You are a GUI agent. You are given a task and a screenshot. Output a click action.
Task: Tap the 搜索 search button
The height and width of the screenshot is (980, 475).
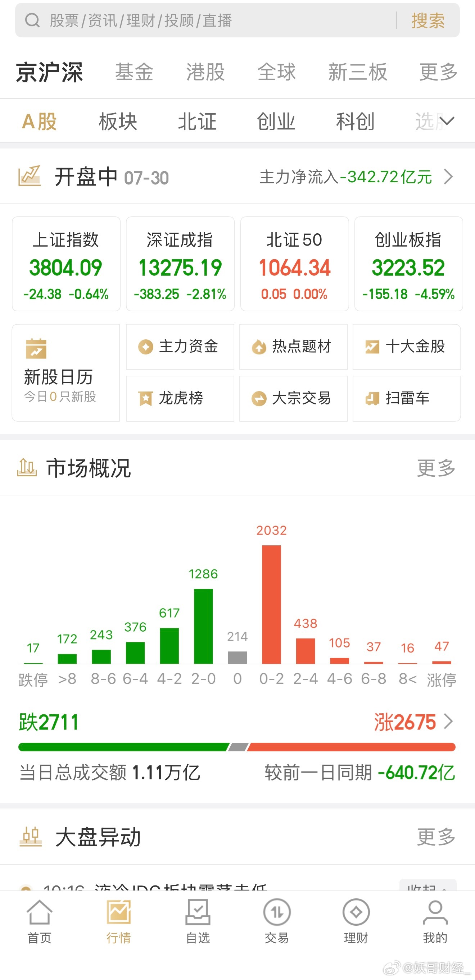[428, 20]
